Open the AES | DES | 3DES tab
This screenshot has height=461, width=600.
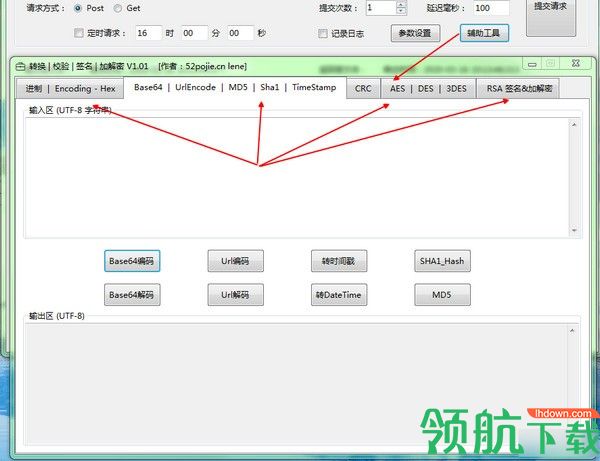(x=428, y=88)
